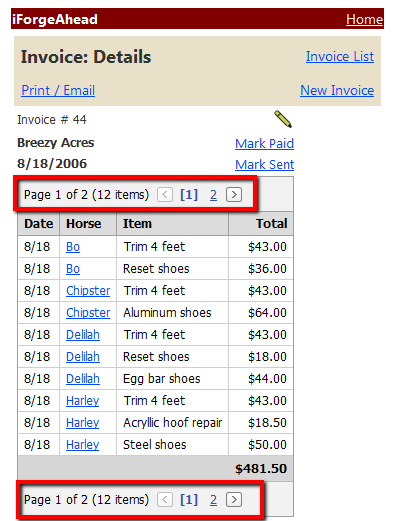393x521 pixels.
Task: Click the 8/18/2006 invoice date
Action: click(52, 164)
